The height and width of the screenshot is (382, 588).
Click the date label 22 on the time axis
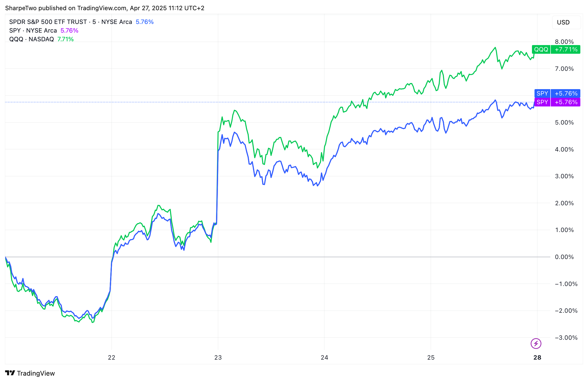coord(111,358)
